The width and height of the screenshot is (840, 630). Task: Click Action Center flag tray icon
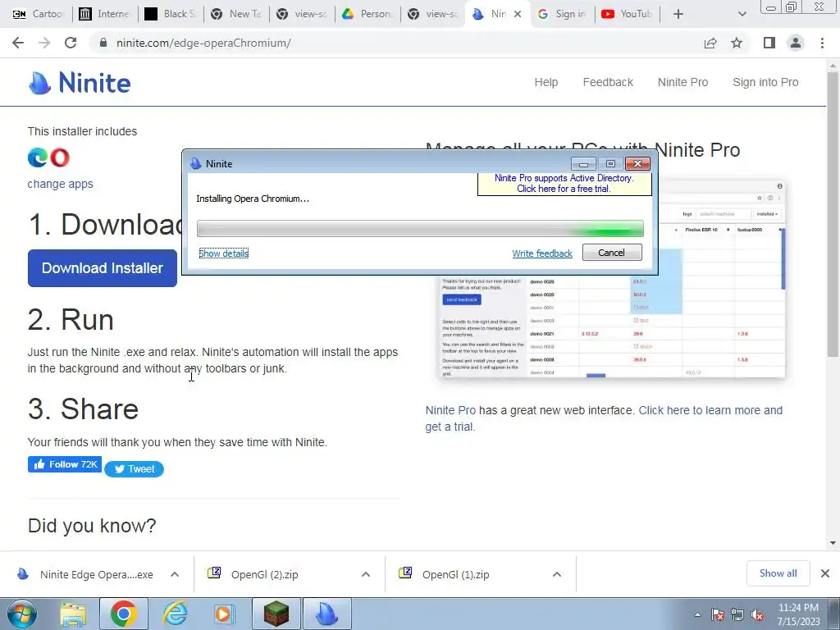click(x=718, y=614)
